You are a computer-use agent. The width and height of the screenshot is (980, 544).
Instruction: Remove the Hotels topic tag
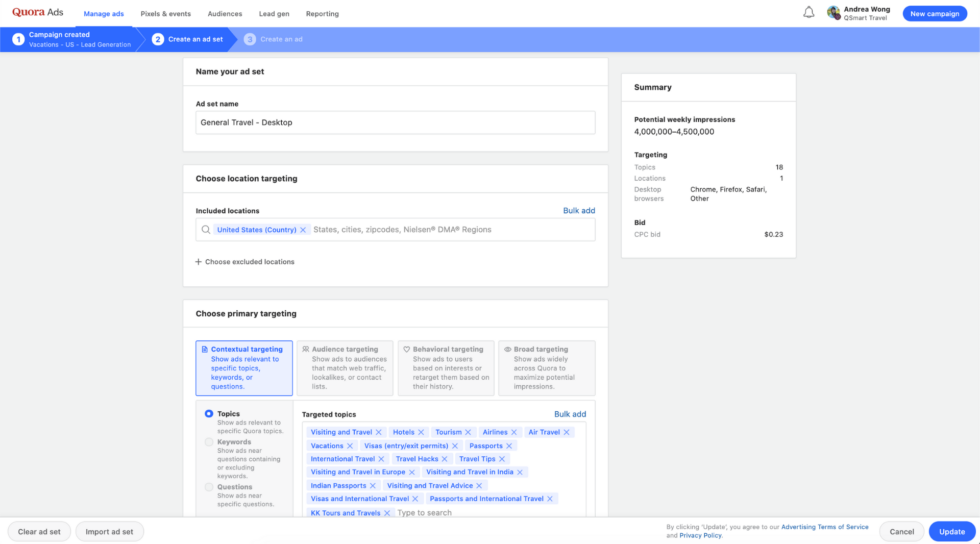click(x=421, y=432)
